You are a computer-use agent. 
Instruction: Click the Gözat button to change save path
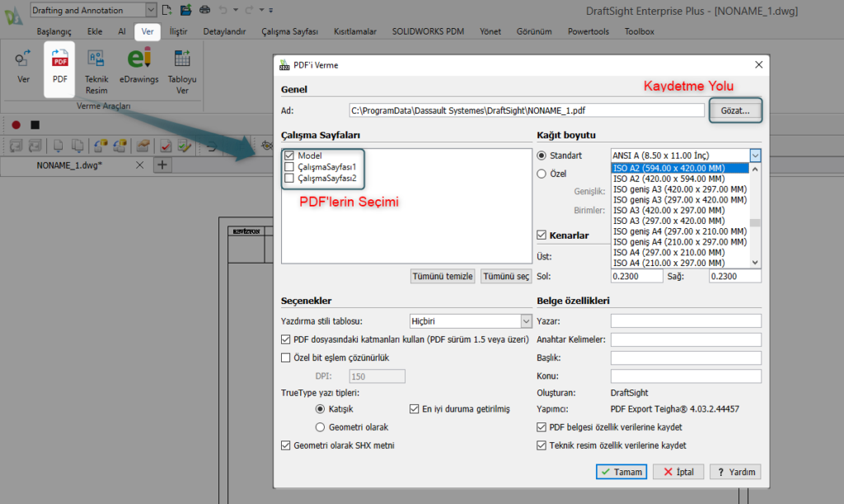tap(735, 110)
